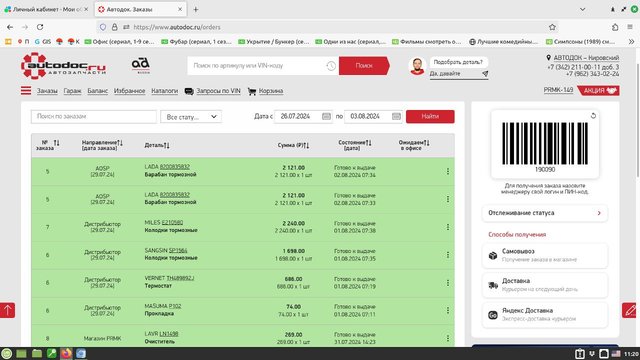
Task: Open the system start menu in taskbar
Action: click(7, 353)
